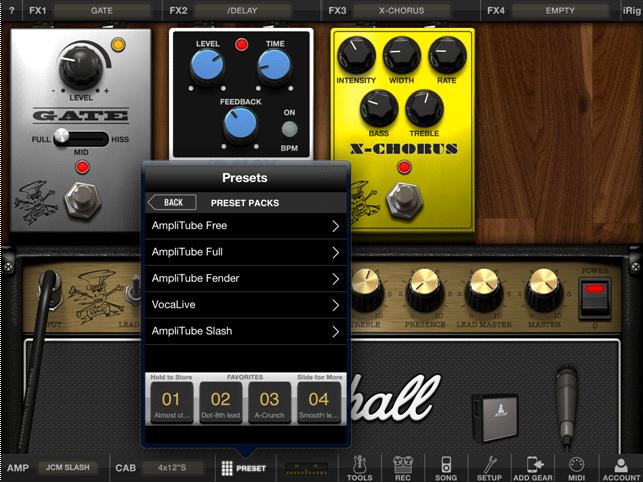
Task: Select favorite preset 03 A-Crunch
Action: pyautogui.click(x=269, y=402)
